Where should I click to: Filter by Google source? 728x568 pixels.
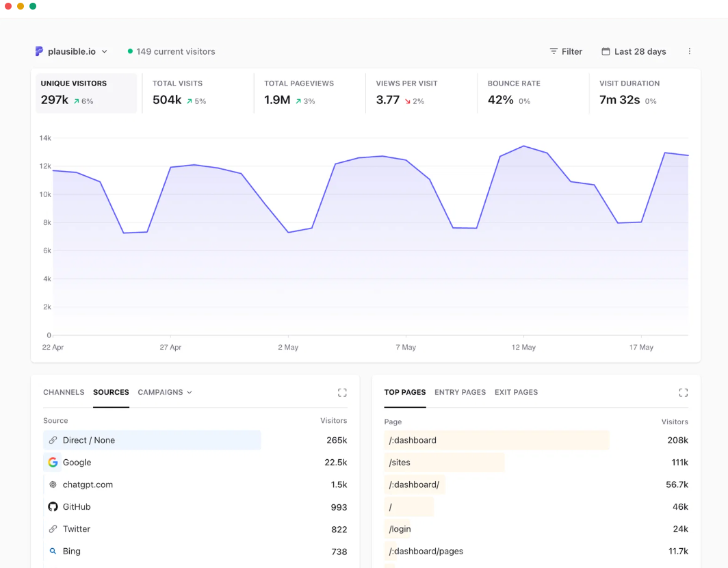coord(77,463)
